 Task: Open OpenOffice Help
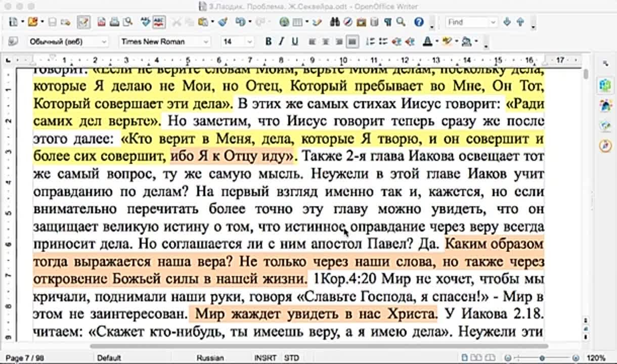(418, 22)
